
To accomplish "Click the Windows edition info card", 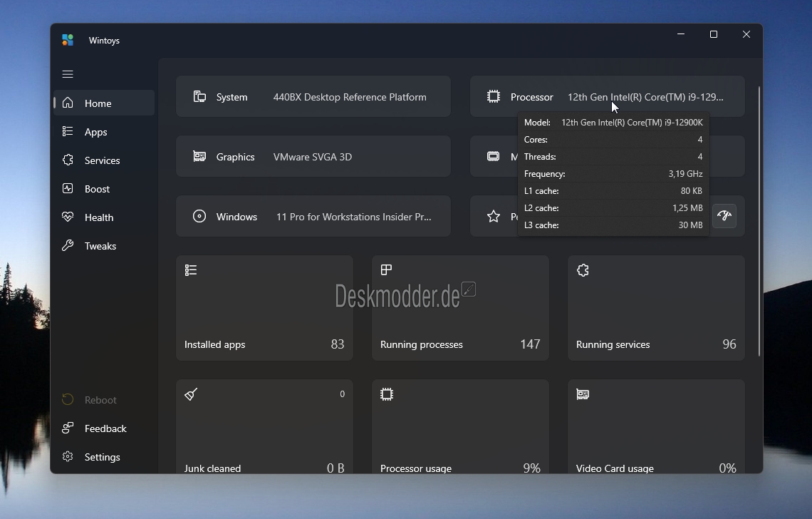I will coord(313,216).
